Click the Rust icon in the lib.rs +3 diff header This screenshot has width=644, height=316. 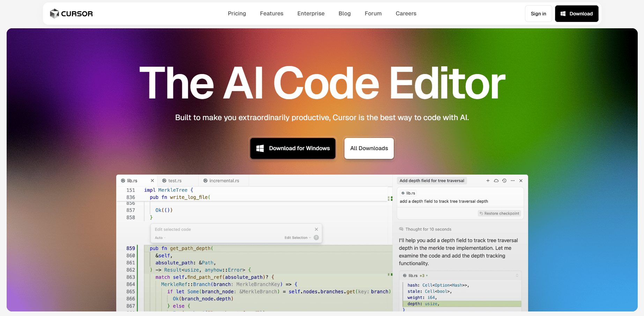(405, 275)
